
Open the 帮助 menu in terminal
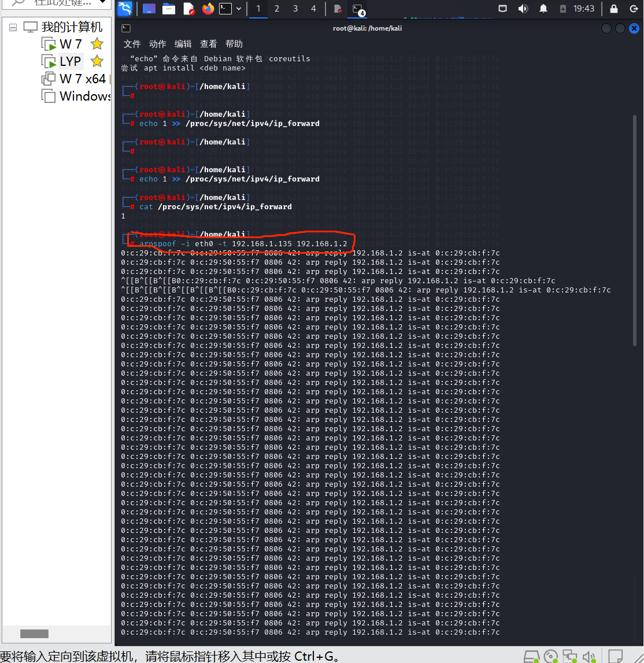pos(234,44)
